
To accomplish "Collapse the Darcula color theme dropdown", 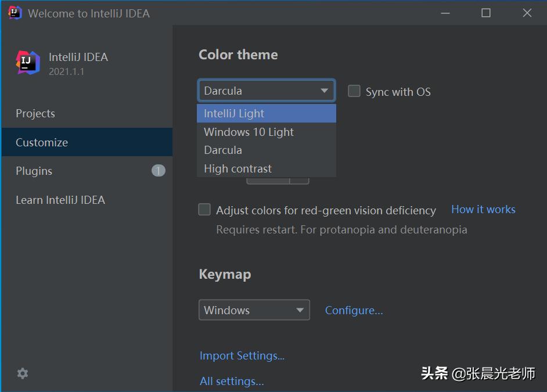I will tap(324, 91).
